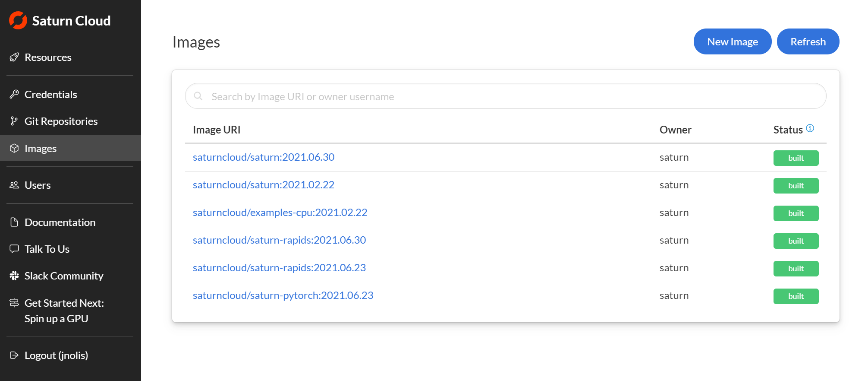The image size is (868, 381).
Task: Click the Images cube icon
Action: point(14,148)
